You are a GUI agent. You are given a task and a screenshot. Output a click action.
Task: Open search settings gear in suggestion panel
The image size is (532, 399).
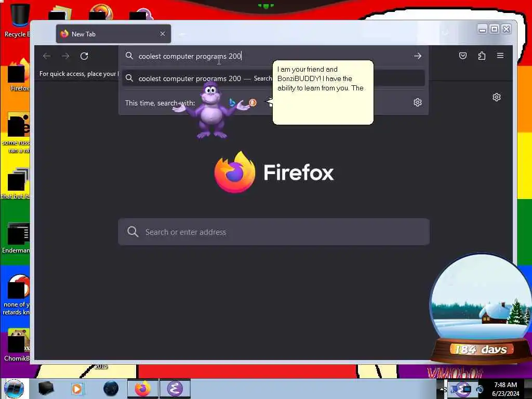point(418,102)
